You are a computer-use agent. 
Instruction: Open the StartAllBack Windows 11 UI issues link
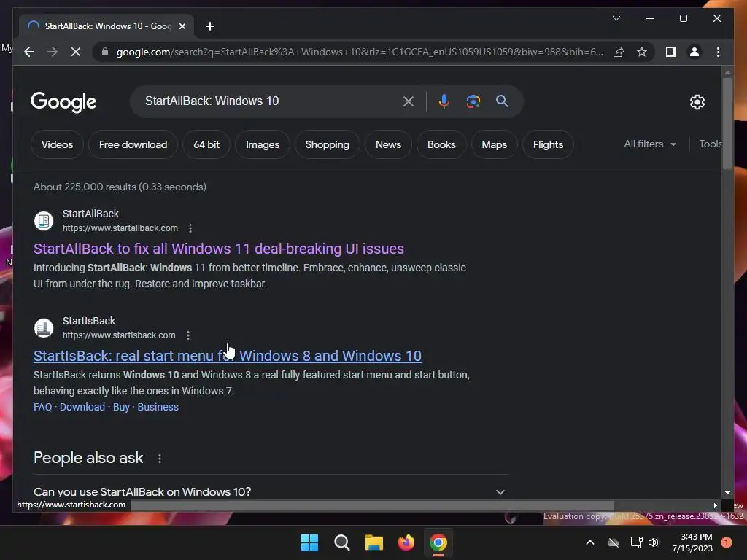pos(219,249)
